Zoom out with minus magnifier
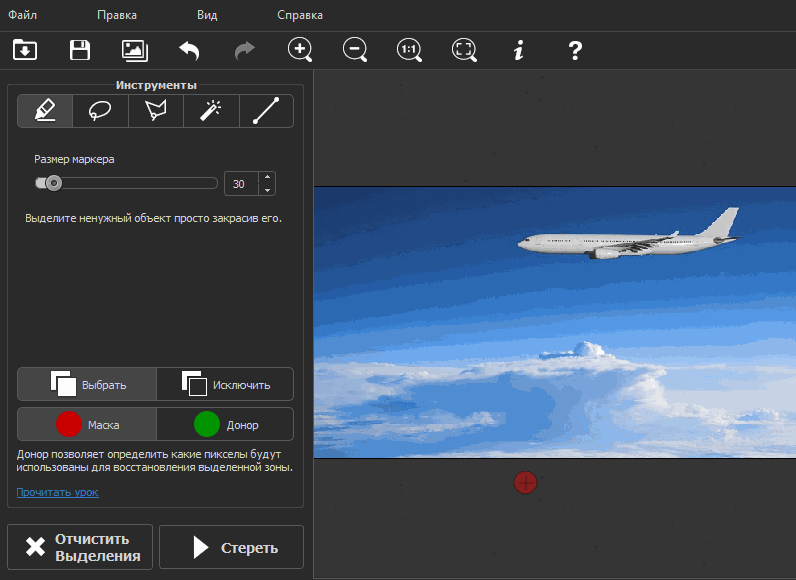 tap(354, 50)
